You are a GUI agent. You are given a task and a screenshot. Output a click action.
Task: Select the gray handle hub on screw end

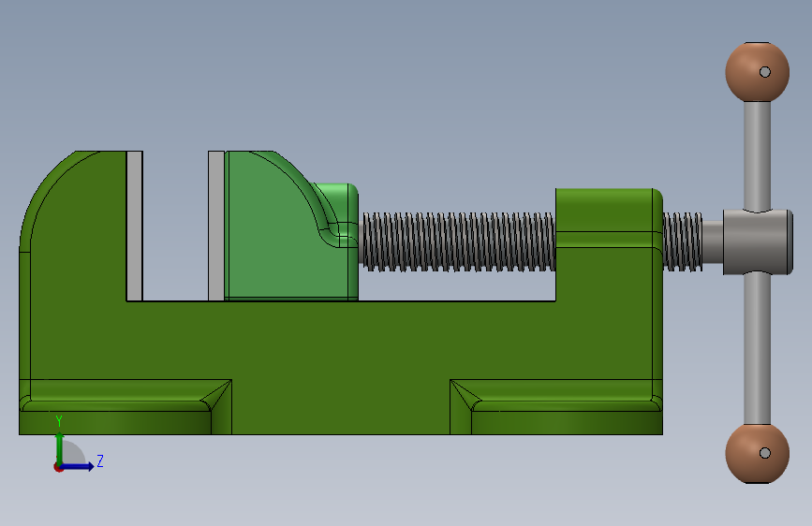[758, 241]
